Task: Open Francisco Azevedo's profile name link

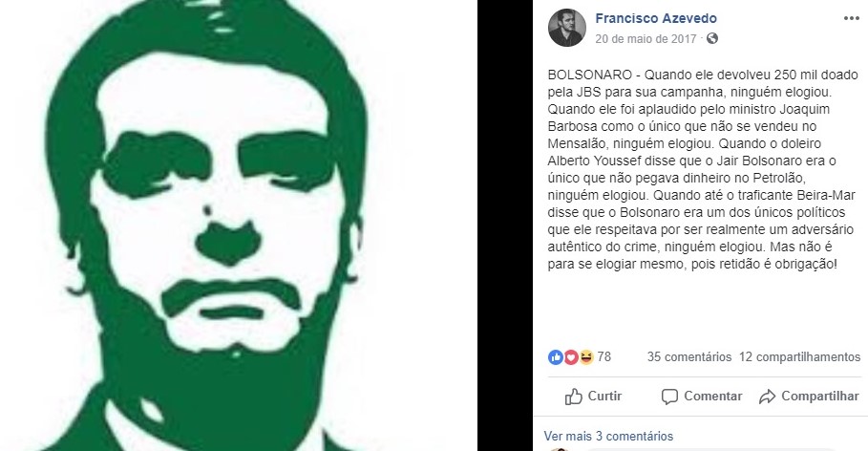Action: click(x=656, y=18)
